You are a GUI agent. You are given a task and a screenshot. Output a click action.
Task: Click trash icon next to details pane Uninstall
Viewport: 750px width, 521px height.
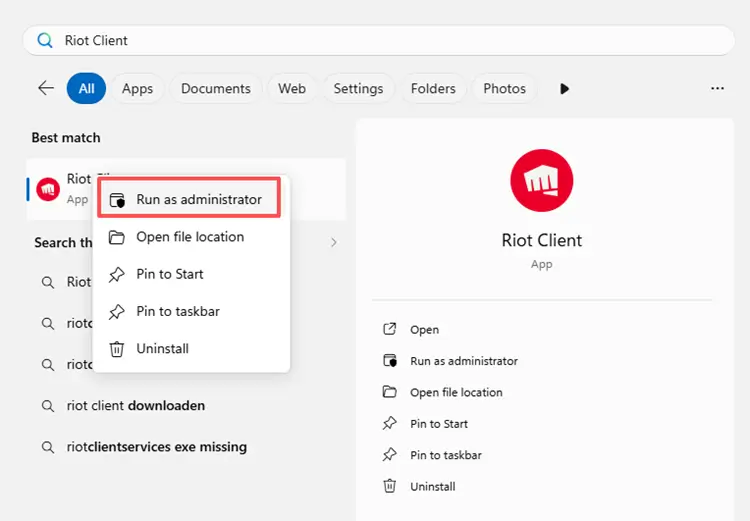tap(390, 487)
